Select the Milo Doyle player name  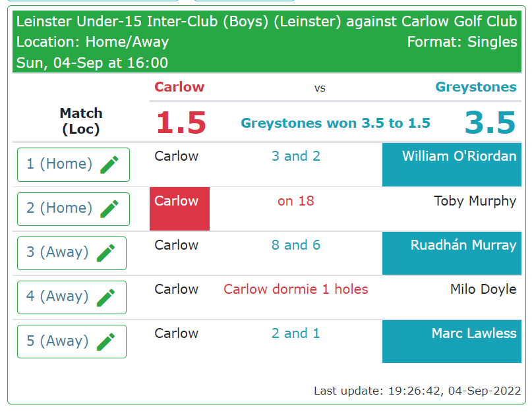483,289
